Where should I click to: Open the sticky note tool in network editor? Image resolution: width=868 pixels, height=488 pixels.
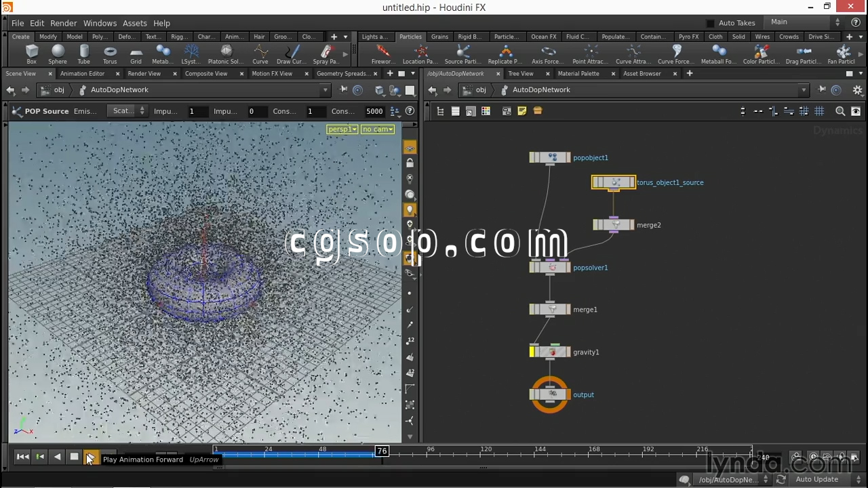[521, 111]
